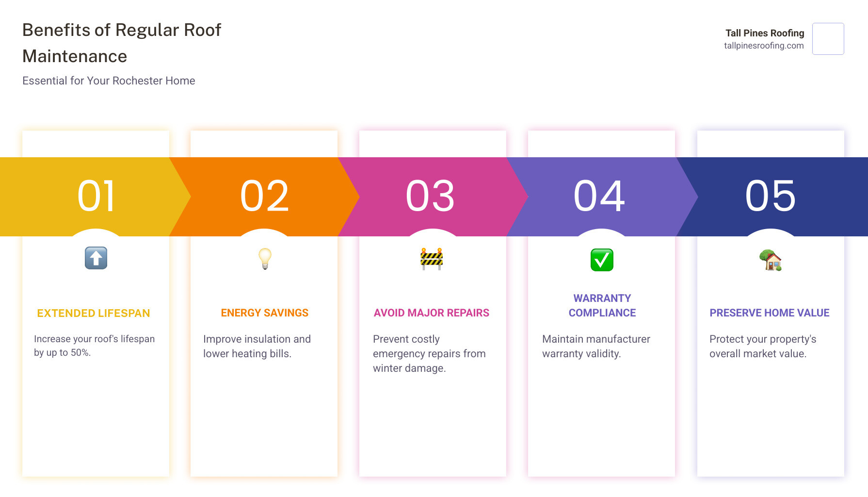This screenshot has height=497, width=868.
Task: Click the Benefits of Regular Roof Maintenance title
Action: coord(122,43)
